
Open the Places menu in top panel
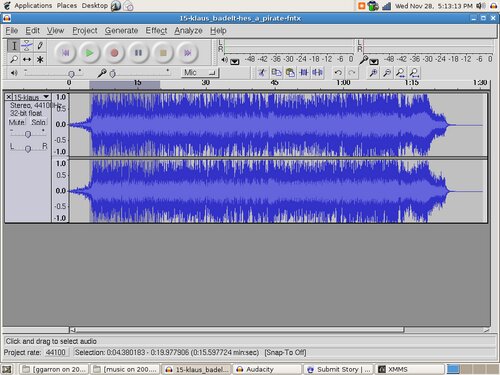[x=67, y=6]
